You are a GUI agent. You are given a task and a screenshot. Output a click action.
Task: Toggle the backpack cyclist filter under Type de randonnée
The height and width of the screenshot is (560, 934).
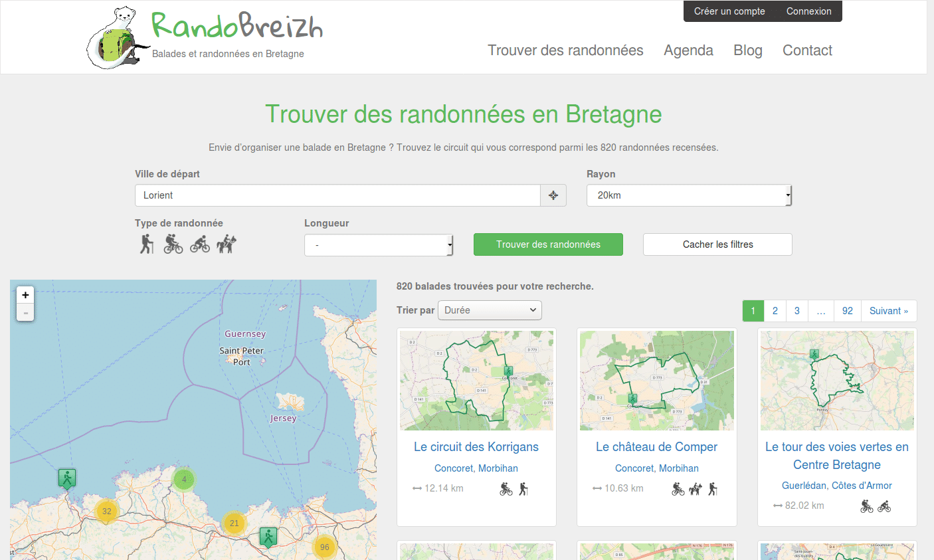[x=173, y=244]
